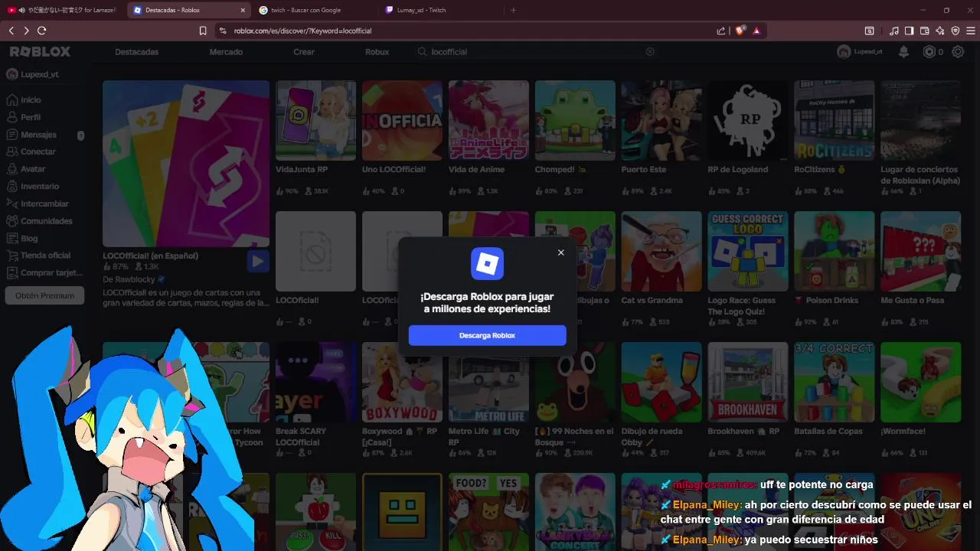Image resolution: width=980 pixels, height=551 pixels.
Task: Switch to the YouTube music tab
Action: (x=61, y=10)
